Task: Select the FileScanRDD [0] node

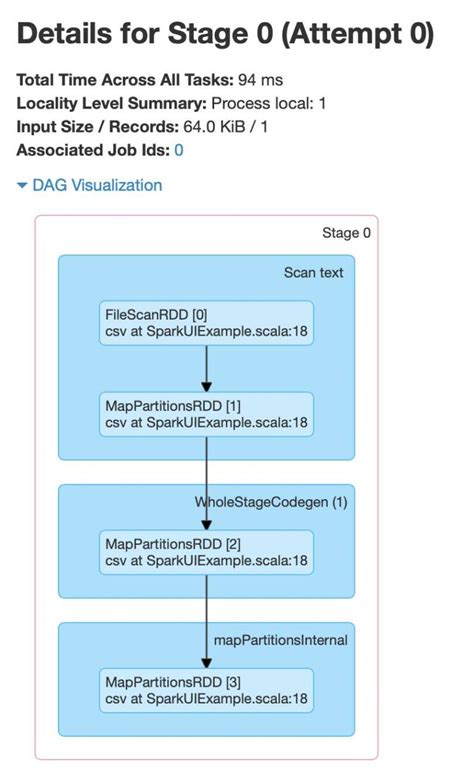Action: point(206,323)
